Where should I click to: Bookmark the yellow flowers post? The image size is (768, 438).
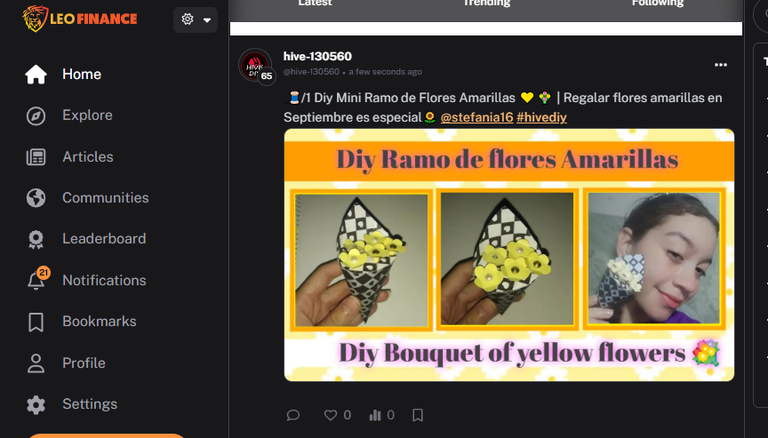click(x=418, y=415)
